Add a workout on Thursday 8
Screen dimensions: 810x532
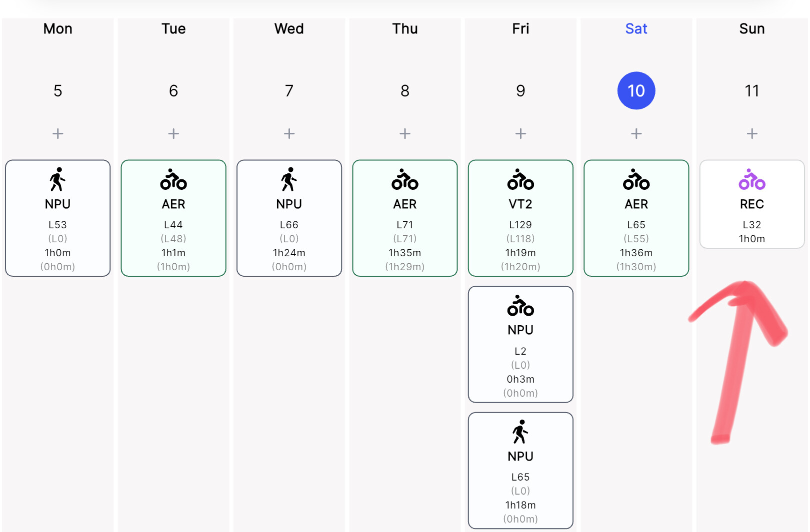click(x=405, y=133)
